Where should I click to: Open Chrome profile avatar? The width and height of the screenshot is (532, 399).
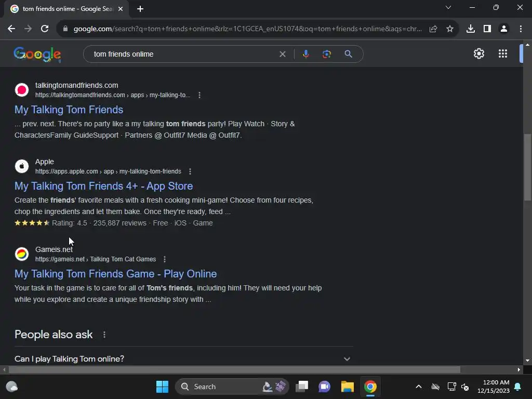504,29
